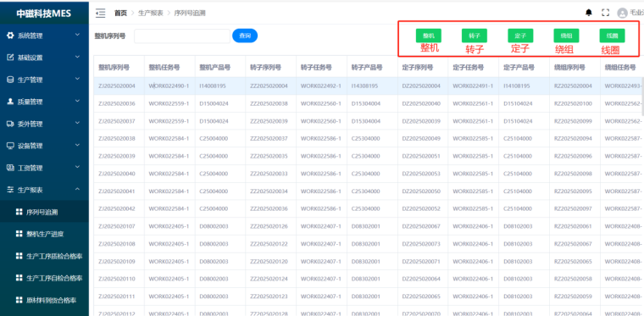Screen dimensions: 644x316
Task: Click the grid icon beside 生产工序质检合格率
Action: [x=19, y=256]
